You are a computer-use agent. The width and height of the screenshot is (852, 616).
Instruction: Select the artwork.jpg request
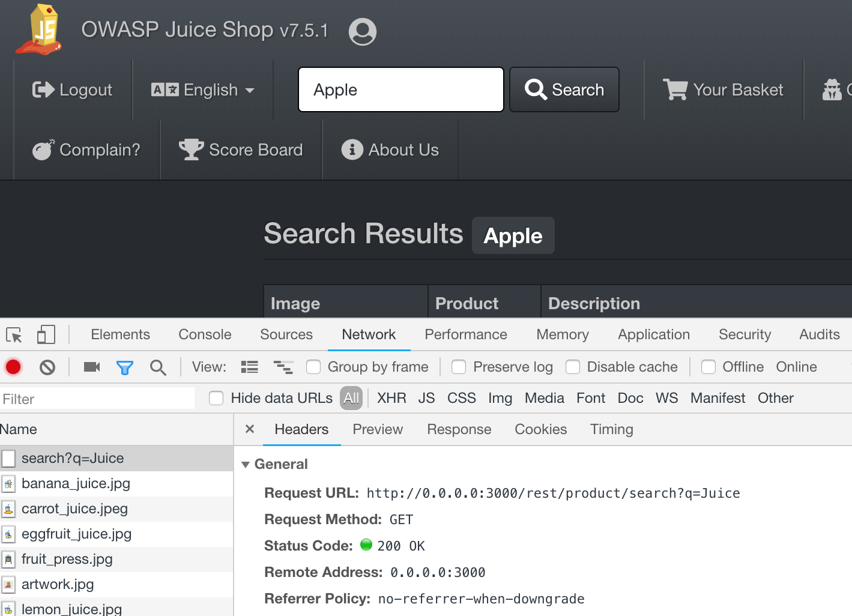(116, 584)
